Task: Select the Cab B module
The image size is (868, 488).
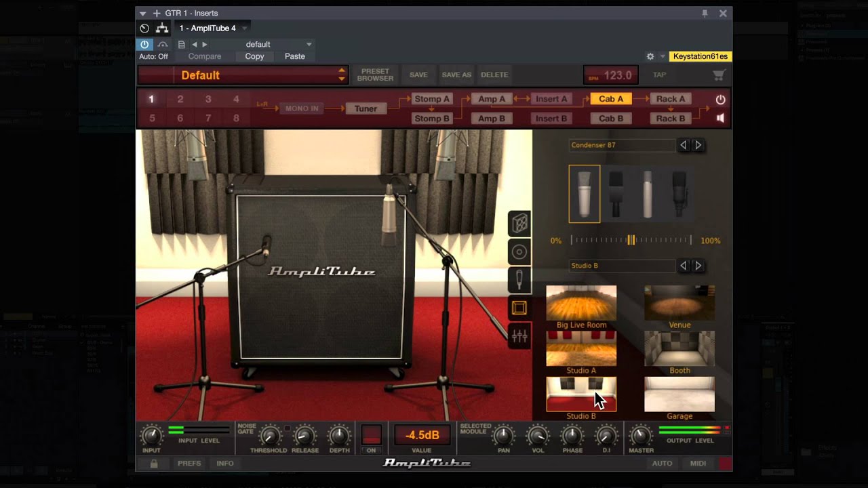Action: point(611,118)
